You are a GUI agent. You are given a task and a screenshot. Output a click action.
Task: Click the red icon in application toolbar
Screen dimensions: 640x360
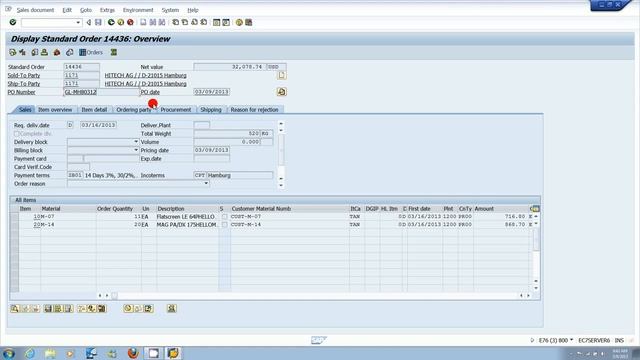point(57,52)
